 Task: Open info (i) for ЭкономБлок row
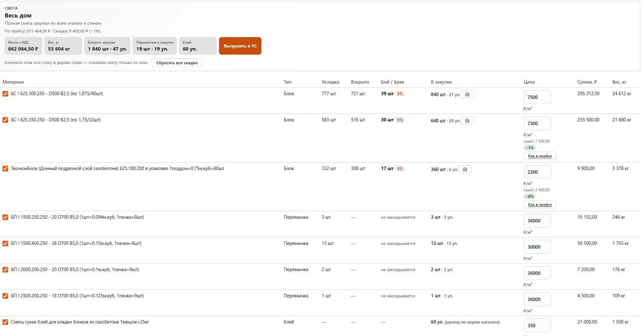pos(465,170)
